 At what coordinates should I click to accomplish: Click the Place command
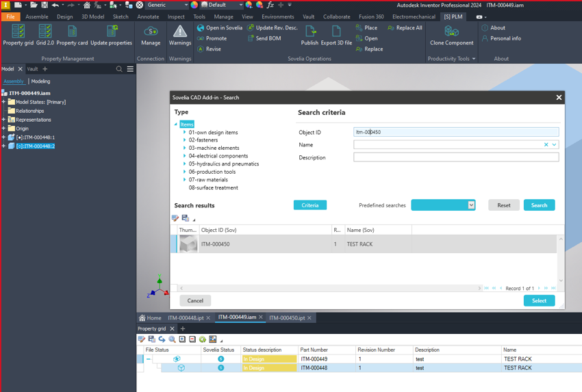click(366, 28)
